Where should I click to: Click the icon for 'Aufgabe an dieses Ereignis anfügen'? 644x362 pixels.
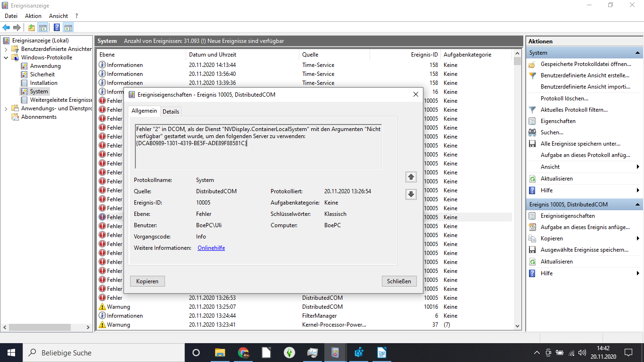[532, 227]
